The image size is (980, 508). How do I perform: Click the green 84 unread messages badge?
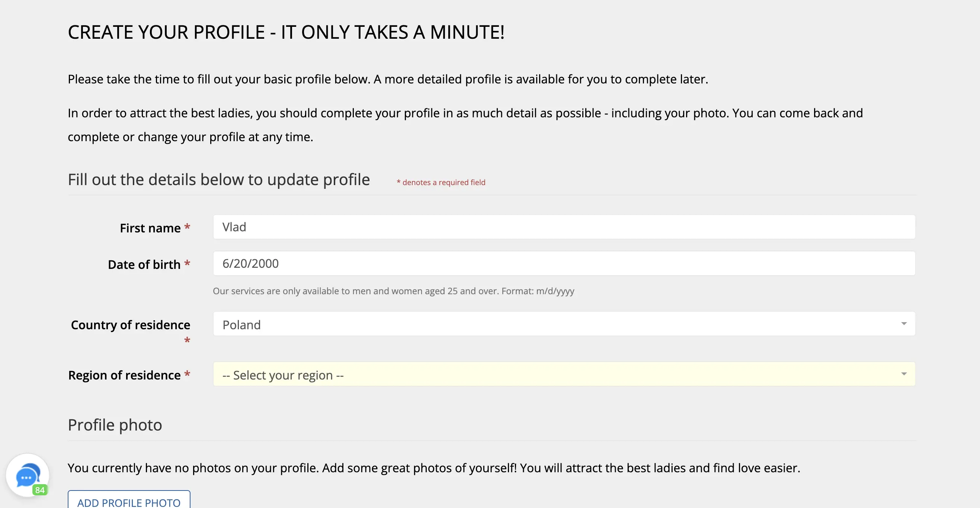(40, 490)
